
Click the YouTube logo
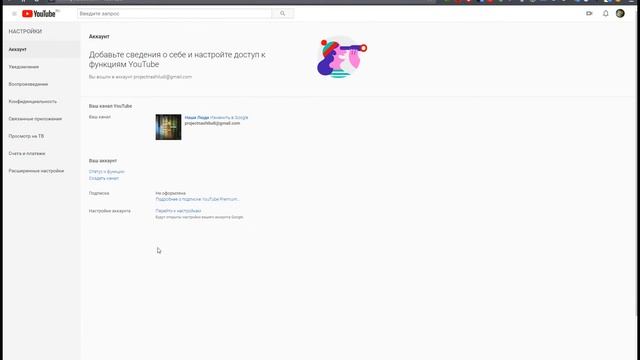(39, 13)
